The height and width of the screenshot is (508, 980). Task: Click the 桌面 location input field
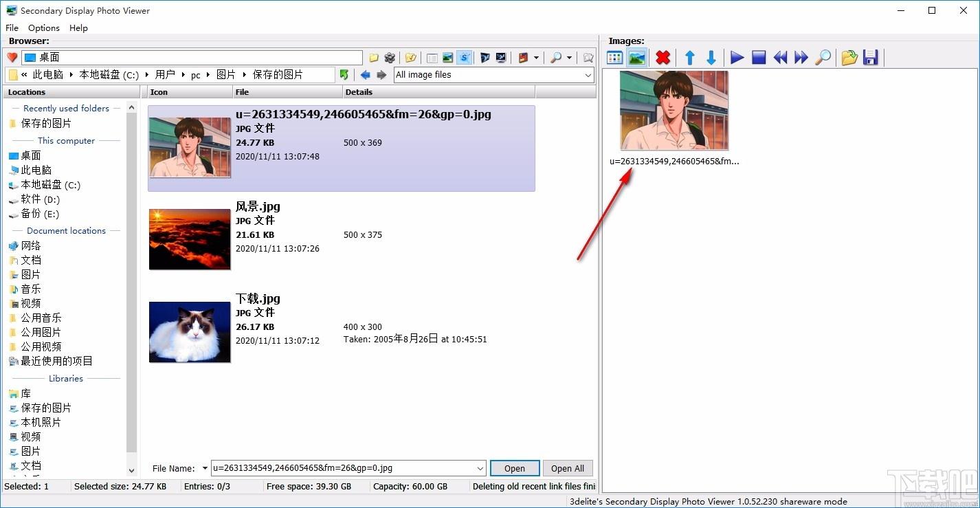(x=192, y=58)
